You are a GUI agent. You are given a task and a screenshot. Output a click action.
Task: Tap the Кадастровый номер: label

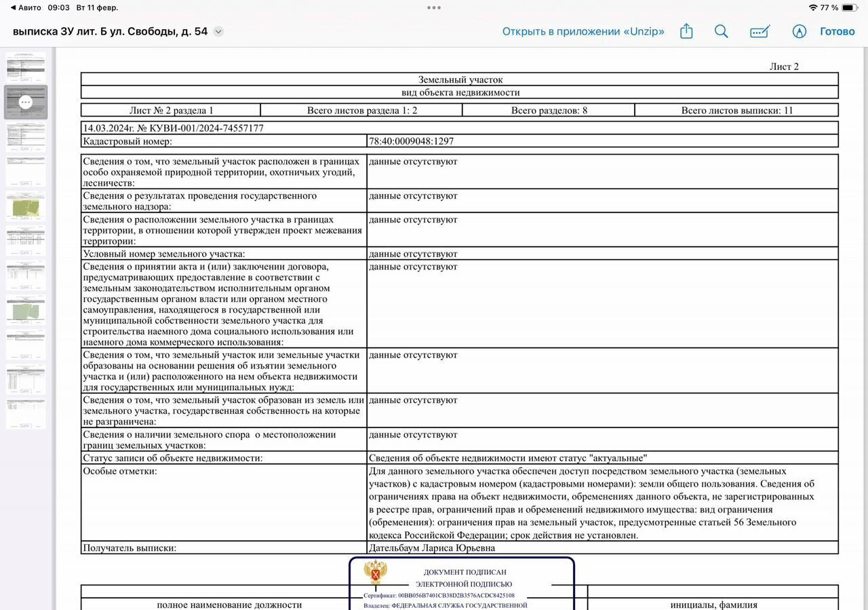(x=127, y=141)
